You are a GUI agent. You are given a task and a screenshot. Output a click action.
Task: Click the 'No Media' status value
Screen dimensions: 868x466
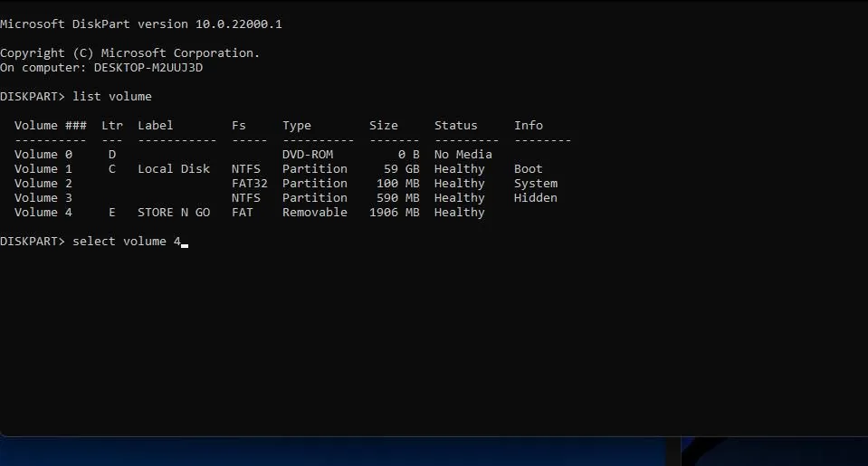[463, 155]
